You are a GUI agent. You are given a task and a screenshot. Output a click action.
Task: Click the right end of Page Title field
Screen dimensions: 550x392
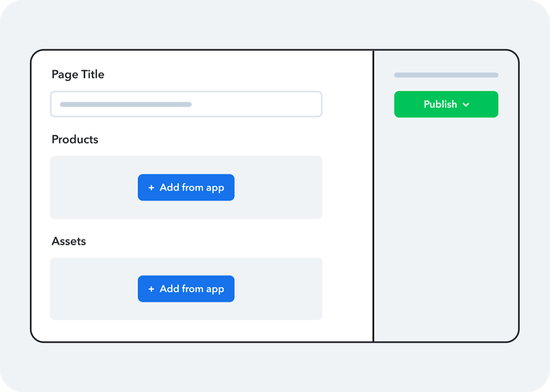pos(312,104)
